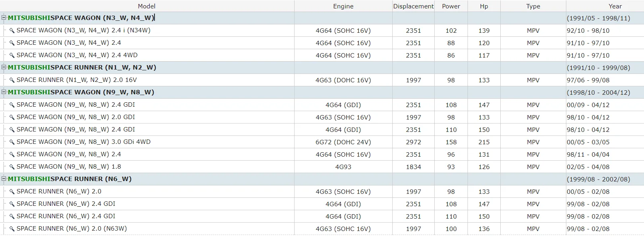Screen dimensions: 644x237
Task: Collapse the SPACE WAGON (N3_W, N4_W) group
Action: [x=4, y=18]
